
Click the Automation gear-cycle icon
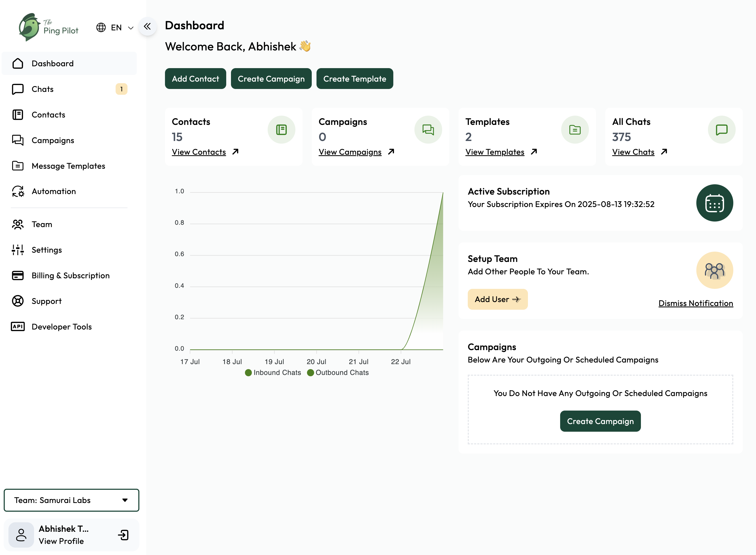[18, 191]
